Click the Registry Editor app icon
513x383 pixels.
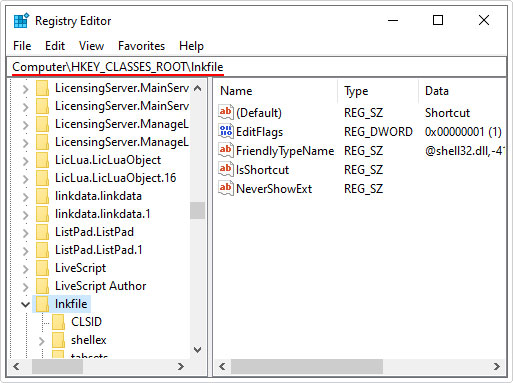(x=21, y=21)
